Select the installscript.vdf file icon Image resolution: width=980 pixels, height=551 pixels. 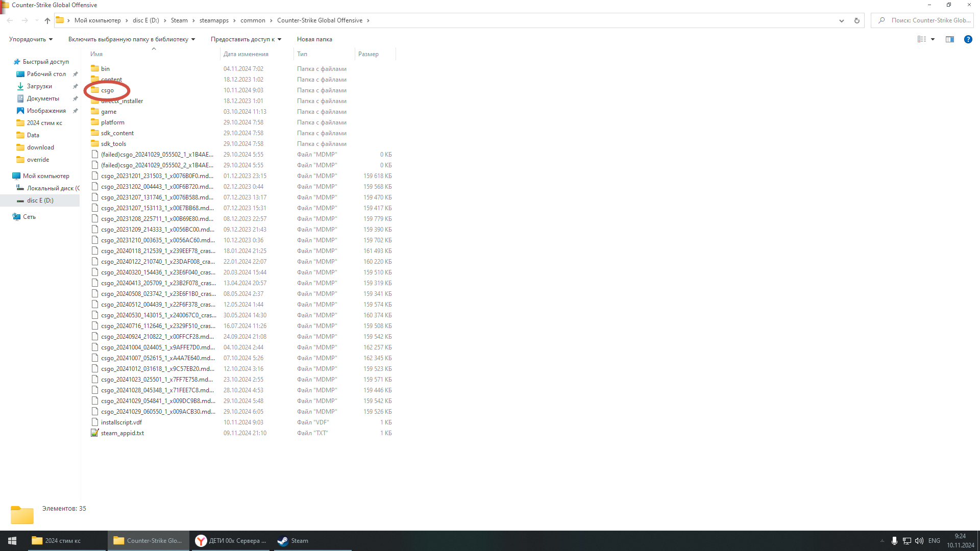(95, 422)
